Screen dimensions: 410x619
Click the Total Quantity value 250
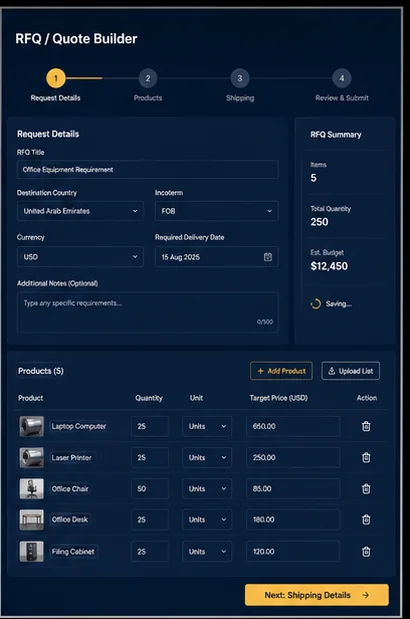pos(319,222)
